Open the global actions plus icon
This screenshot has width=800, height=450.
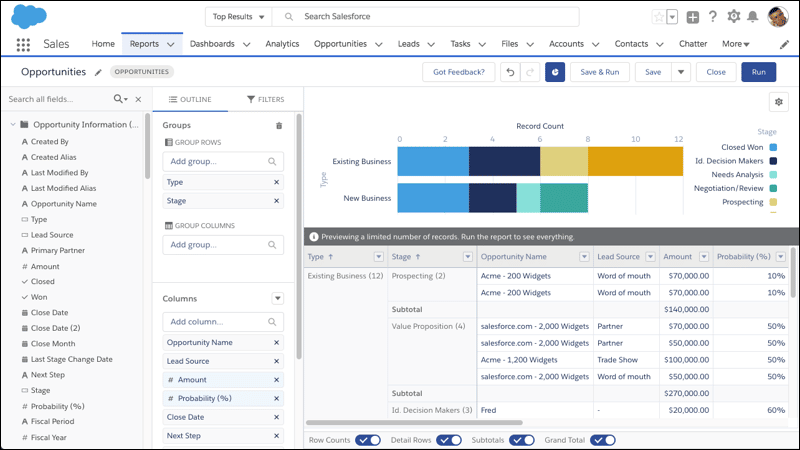[x=692, y=17]
